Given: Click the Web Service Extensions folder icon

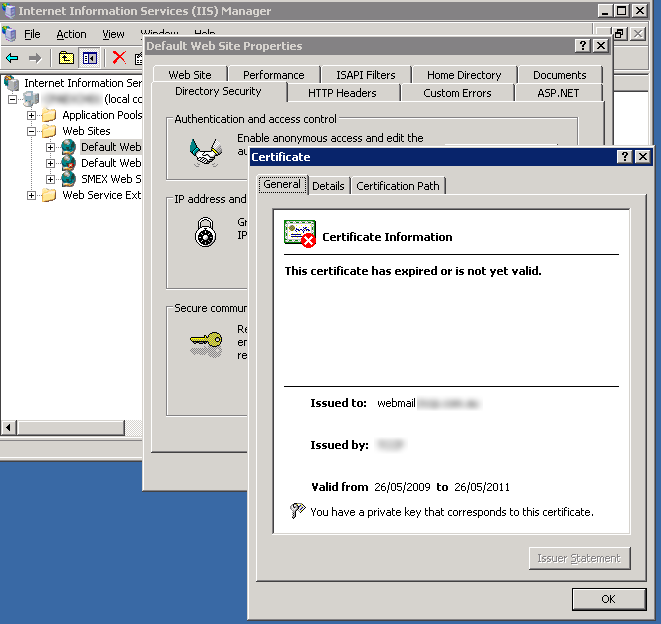Looking at the screenshot, I should coord(49,195).
